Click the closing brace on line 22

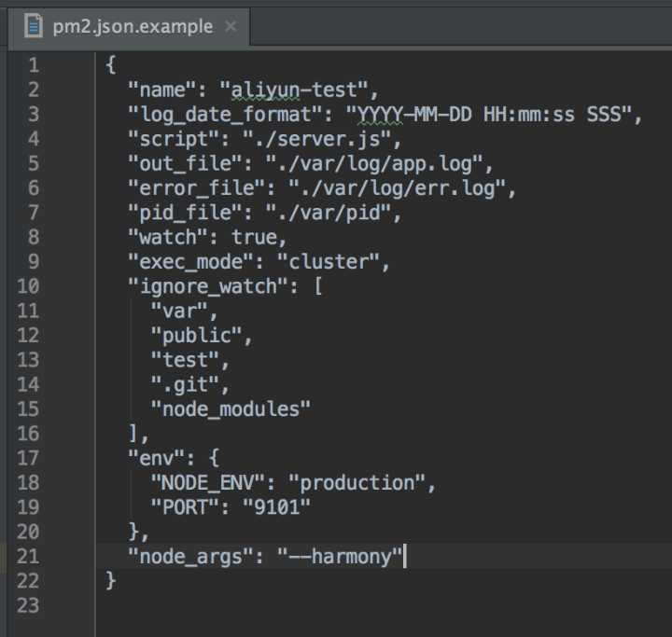pos(110,581)
